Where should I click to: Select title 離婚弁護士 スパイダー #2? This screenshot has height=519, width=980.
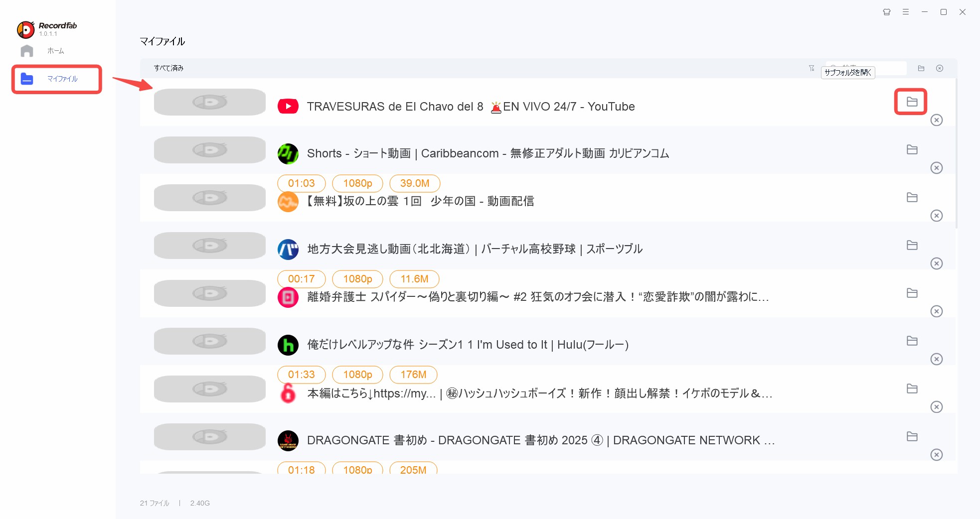click(538, 297)
